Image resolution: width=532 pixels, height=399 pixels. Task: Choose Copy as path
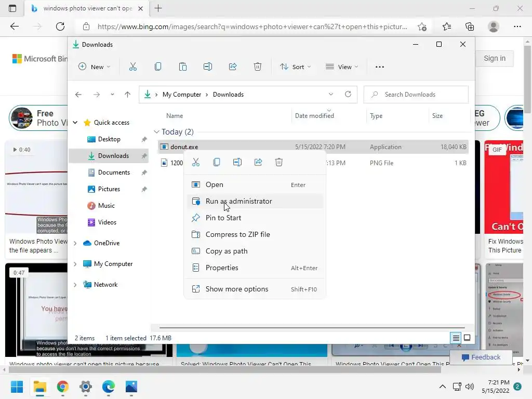coord(255,251)
